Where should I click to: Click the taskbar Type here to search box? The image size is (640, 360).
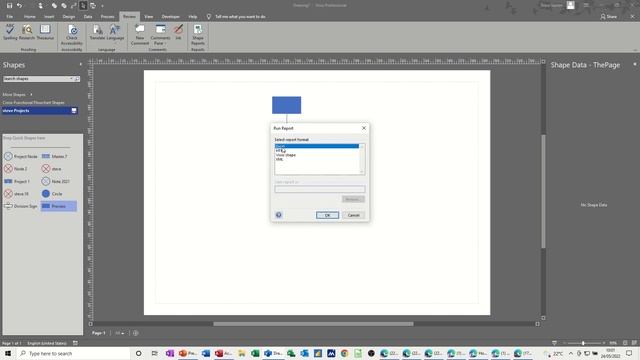click(73, 353)
